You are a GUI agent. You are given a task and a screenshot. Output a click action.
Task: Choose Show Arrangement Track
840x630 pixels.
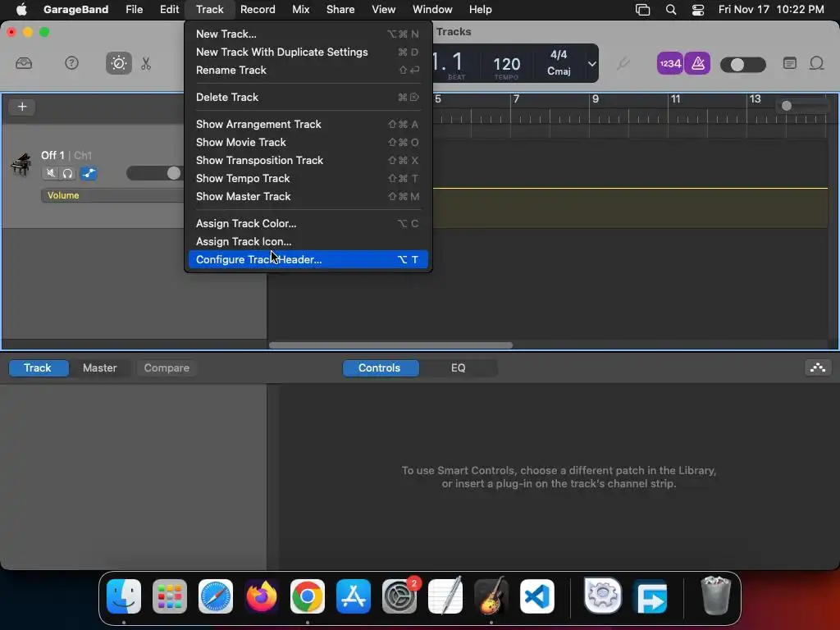(308, 125)
